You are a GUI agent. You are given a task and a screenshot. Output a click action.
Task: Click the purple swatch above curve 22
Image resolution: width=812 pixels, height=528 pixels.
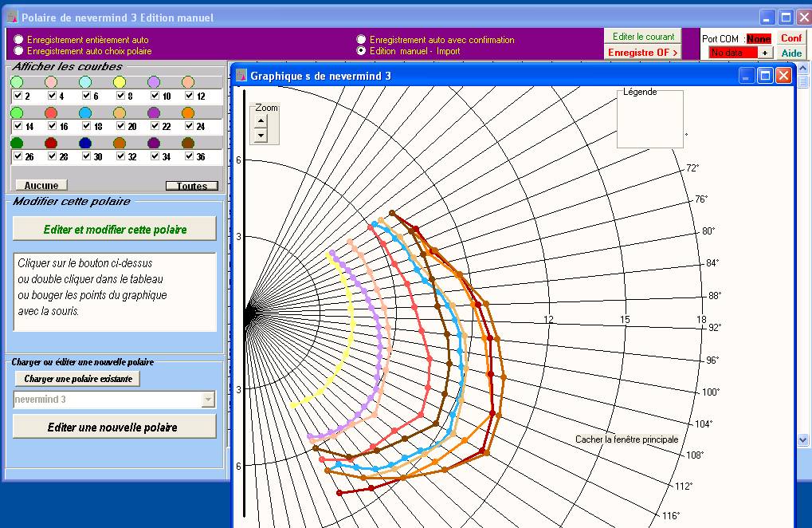153,112
